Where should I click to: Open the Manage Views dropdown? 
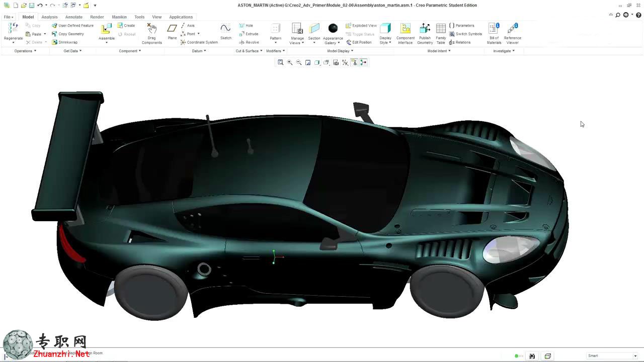click(x=297, y=40)
